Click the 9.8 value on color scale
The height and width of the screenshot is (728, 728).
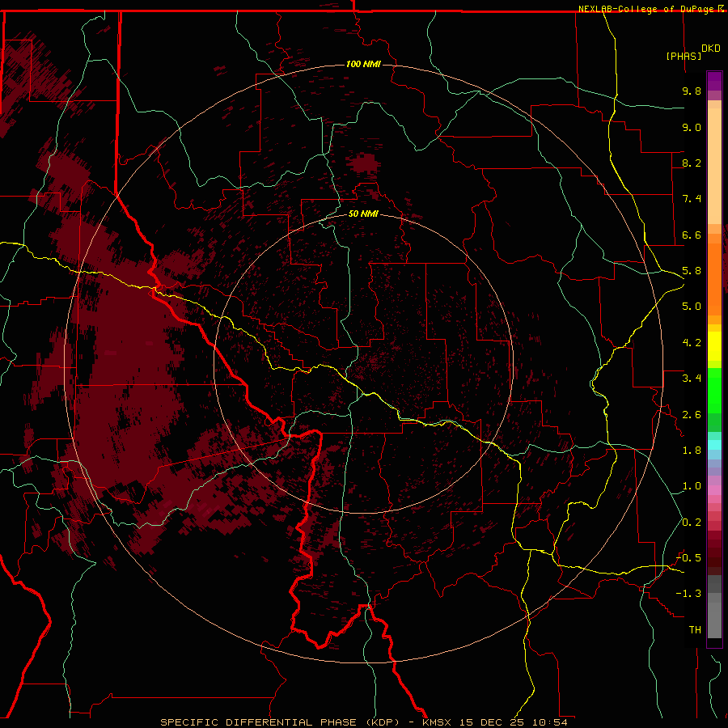[x=692, y=91]
